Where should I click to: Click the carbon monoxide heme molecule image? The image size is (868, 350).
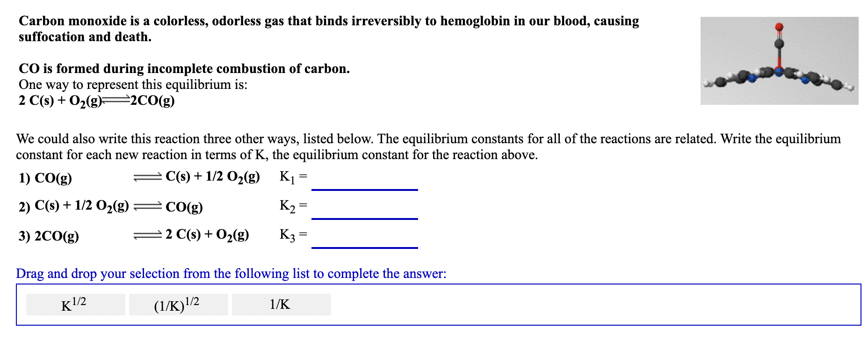(x=779, y=61)
